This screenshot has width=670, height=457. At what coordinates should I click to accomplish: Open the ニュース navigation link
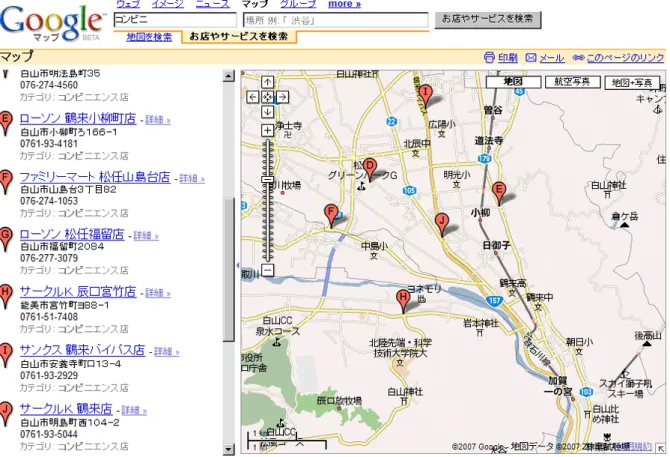[x=213, y=4]
